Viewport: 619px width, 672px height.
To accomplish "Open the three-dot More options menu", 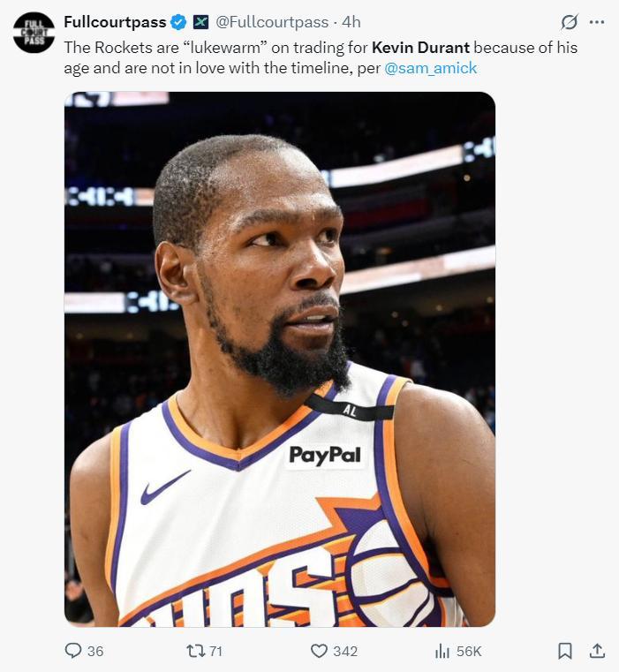I will tap(597, 22).
